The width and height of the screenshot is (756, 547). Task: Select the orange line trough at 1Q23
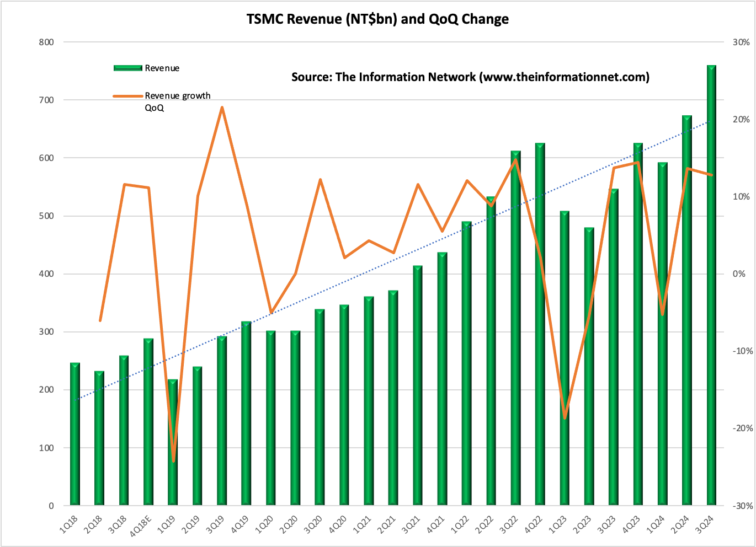(565, 418)
